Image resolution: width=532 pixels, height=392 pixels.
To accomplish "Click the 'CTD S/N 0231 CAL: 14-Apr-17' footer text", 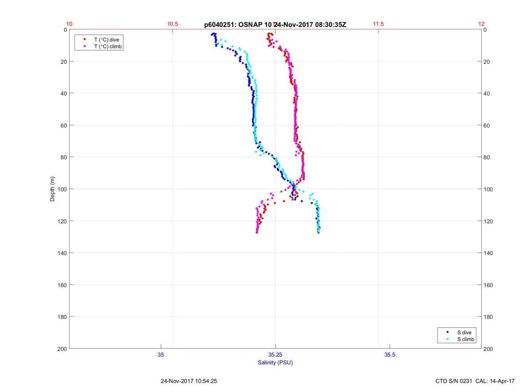I will coord(475,381).
